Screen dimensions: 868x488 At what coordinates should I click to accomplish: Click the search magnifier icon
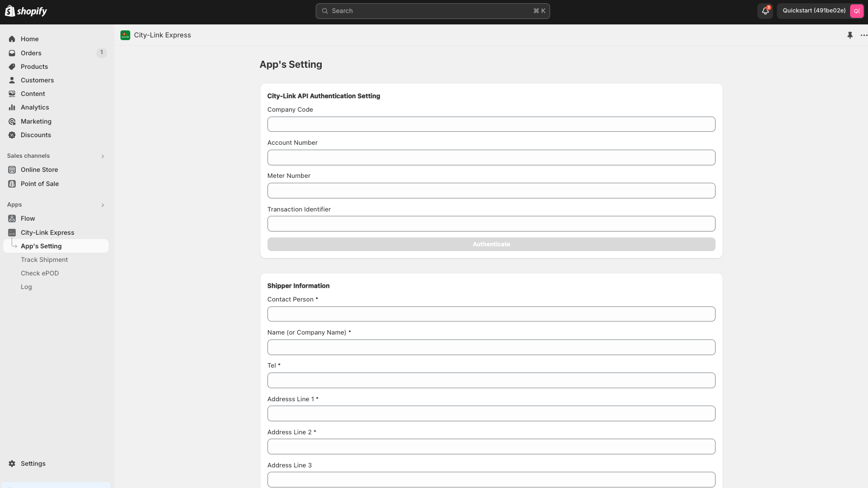point(325,11)
